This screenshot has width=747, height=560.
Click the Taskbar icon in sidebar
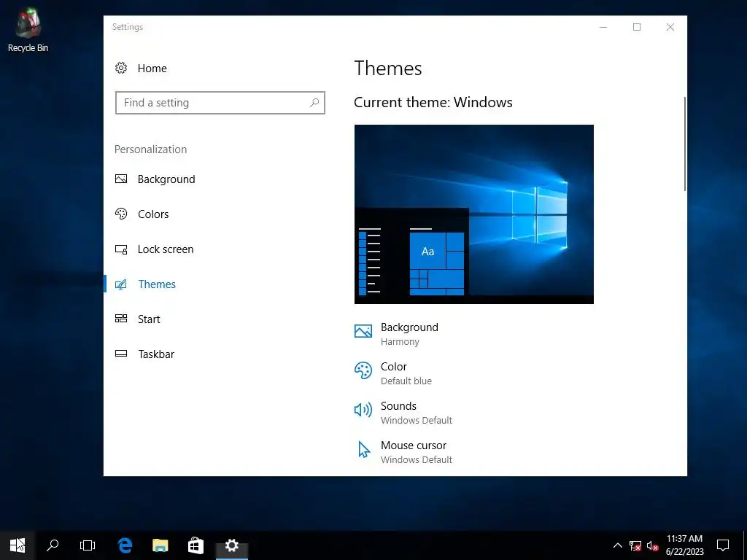(121, 354)
